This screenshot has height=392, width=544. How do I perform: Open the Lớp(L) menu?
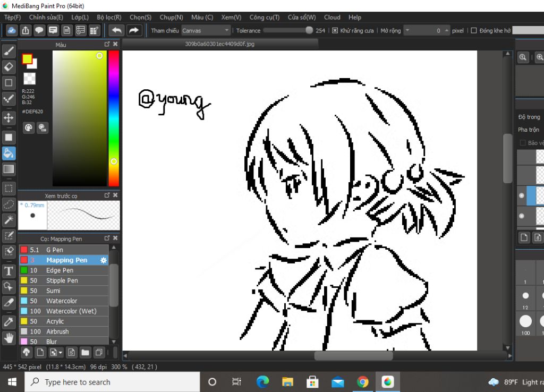80,18
